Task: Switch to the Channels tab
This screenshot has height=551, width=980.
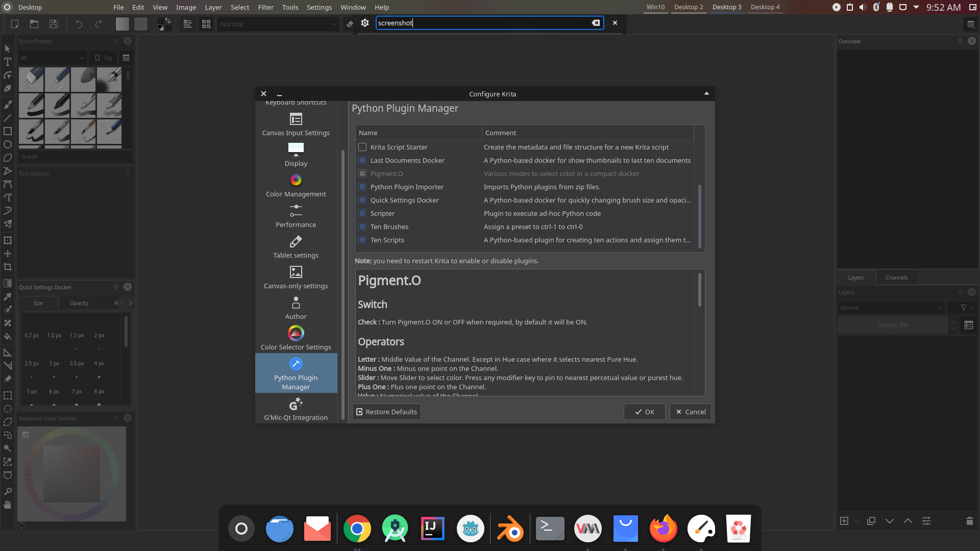Action: [x=896, y=278]
